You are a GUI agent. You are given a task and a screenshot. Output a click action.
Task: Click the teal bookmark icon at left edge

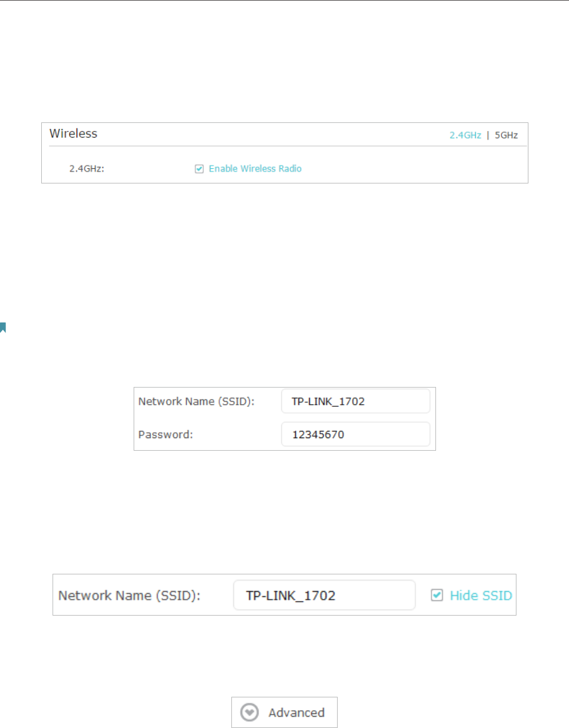tap(3, 328)
